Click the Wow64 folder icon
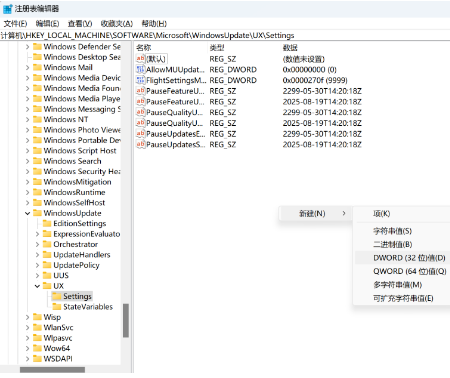 [x=37, y=348]
